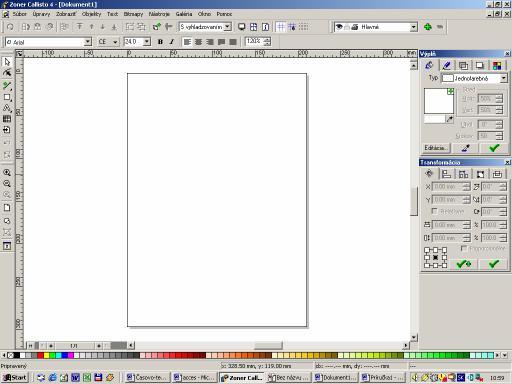
Task: Click the zoom to all objects icon
Action: [x=7, y=221]
